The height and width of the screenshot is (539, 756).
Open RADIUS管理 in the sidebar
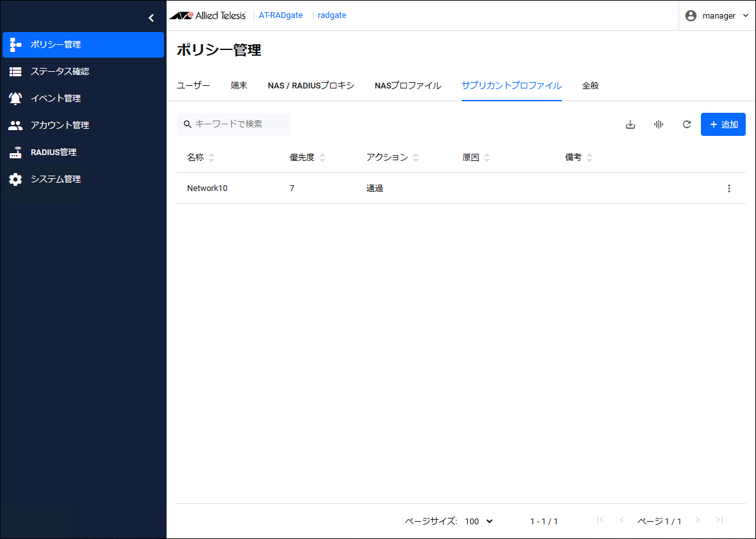pos(83,153)
